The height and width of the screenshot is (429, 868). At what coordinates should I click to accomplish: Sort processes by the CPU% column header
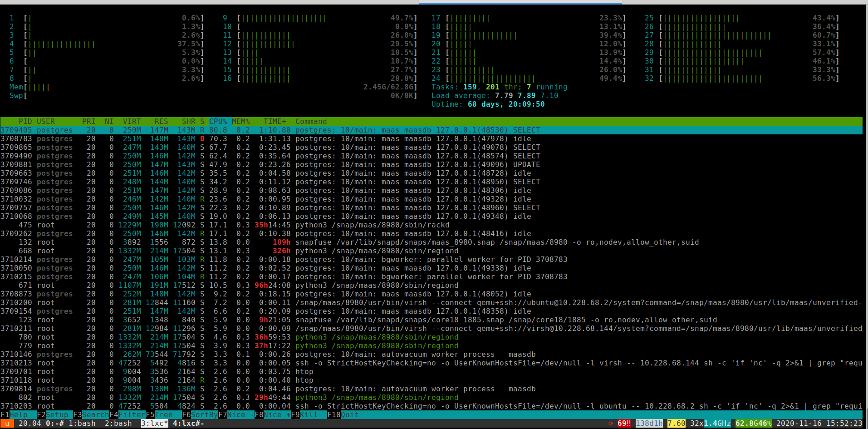(x=218, y=122)
